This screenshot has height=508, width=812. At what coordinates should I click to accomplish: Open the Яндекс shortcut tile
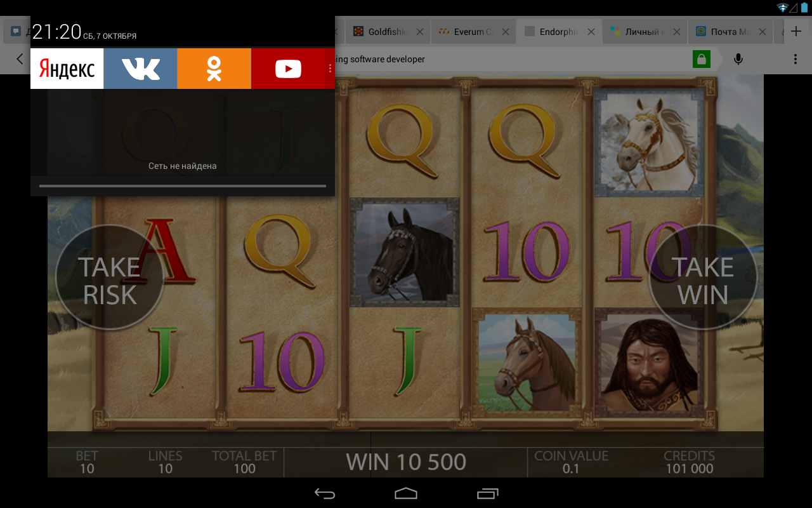(x=67, y=68)
